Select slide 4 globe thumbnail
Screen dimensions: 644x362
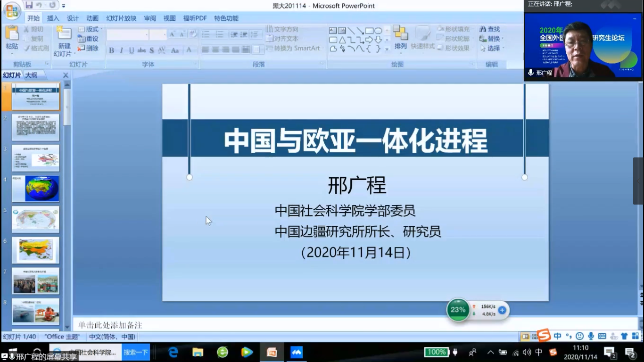pyautogui.click(x=36, y=189)
